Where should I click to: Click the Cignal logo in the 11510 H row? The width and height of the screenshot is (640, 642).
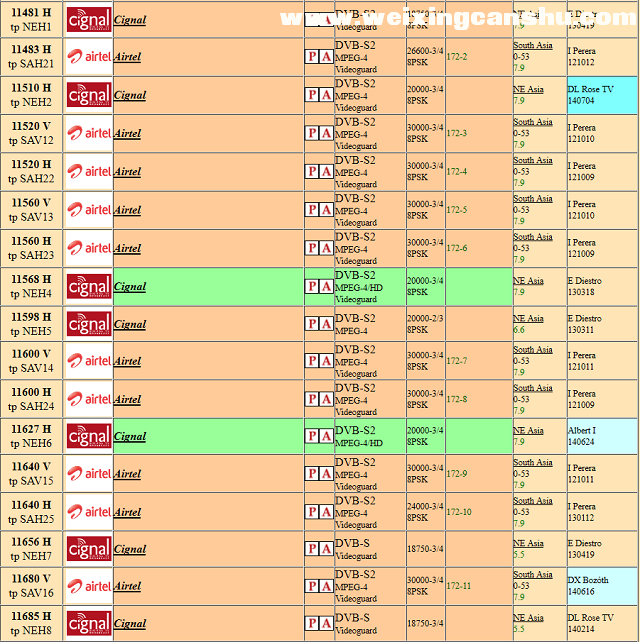click(88, 95)
